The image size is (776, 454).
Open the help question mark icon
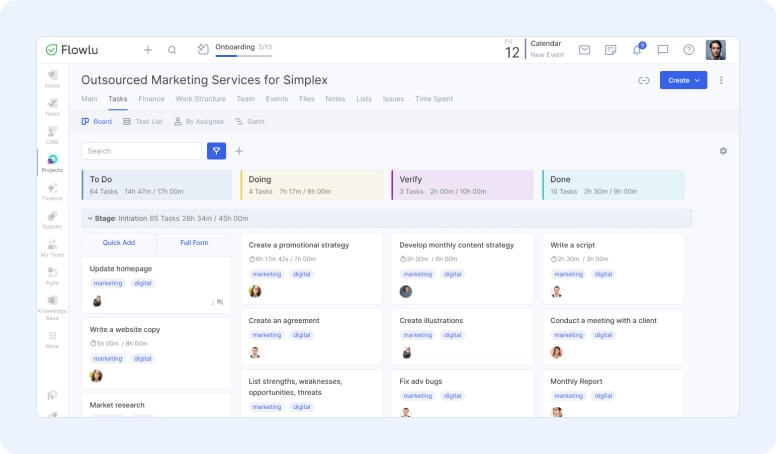[689, 50]
